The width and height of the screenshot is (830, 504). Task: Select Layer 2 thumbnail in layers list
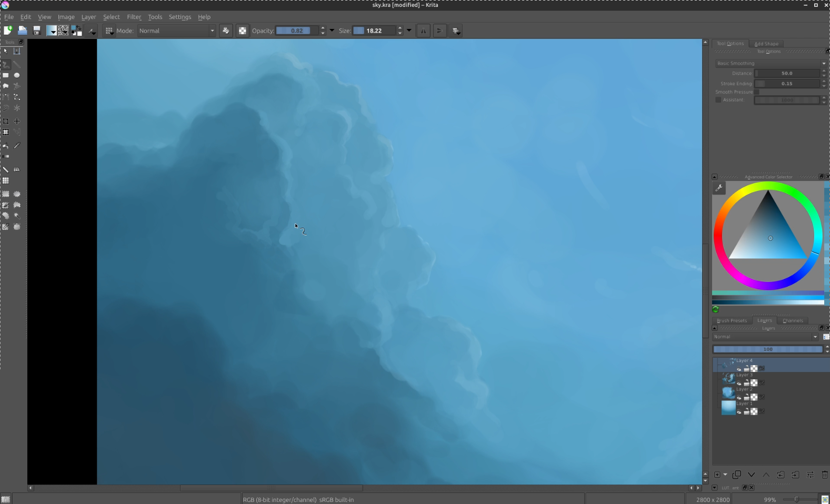pos(728,393)
